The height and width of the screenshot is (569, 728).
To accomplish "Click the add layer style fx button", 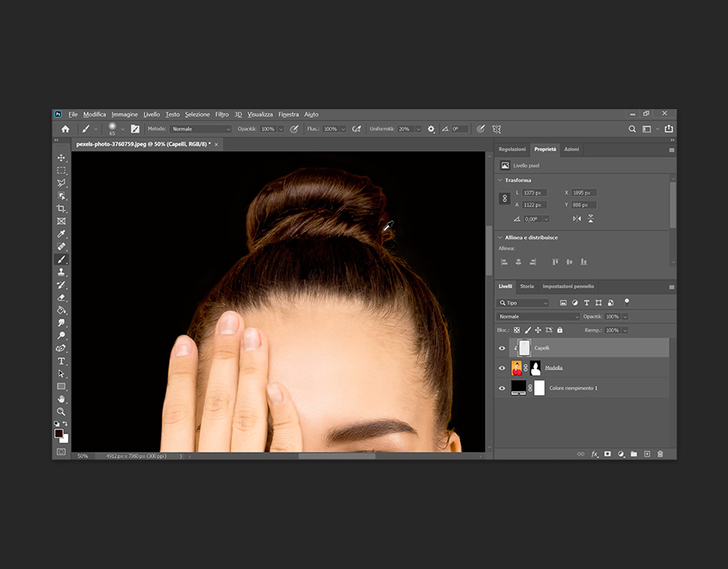I will [595, 454].
